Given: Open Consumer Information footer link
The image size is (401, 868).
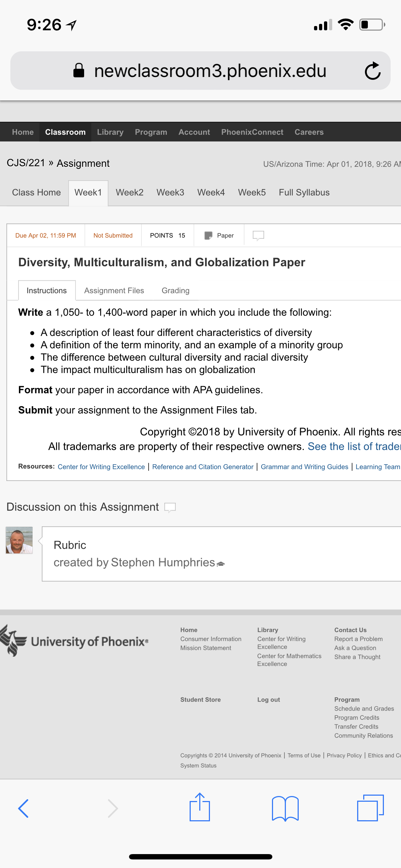Looking at the screenshot, I should tap(211, 639).
